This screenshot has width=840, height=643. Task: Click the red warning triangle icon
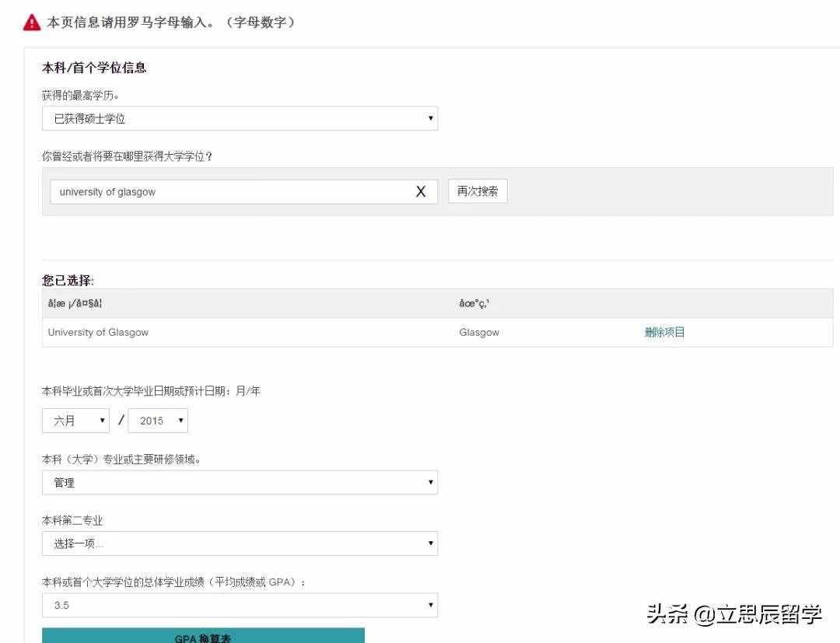32,23
